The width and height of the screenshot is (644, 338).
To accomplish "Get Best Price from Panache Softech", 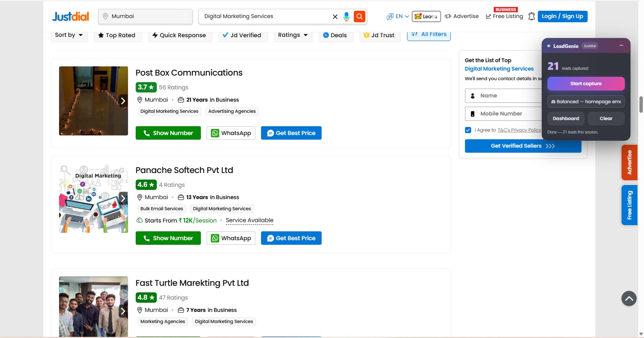I will pyautogui.click(x=291, y=238).
